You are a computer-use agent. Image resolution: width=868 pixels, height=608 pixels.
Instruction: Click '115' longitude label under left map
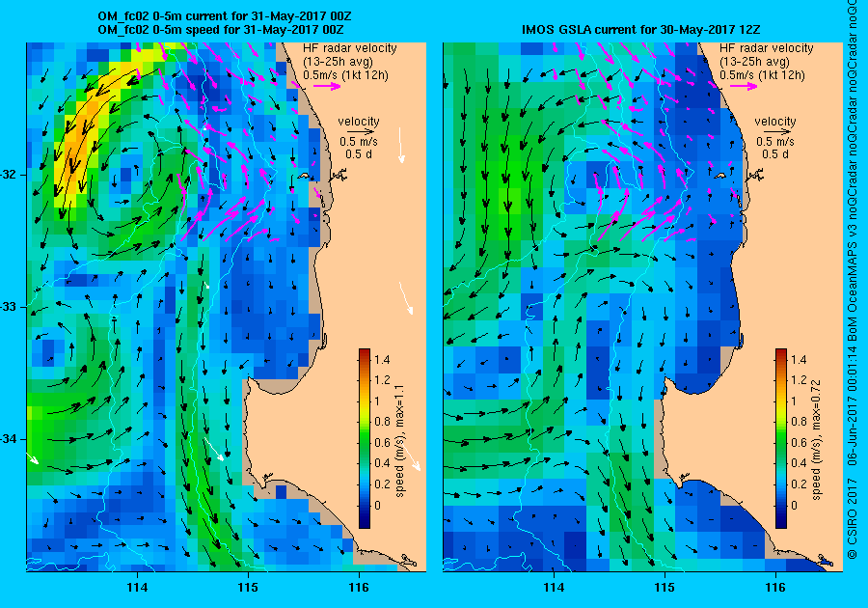pos(248,588)
